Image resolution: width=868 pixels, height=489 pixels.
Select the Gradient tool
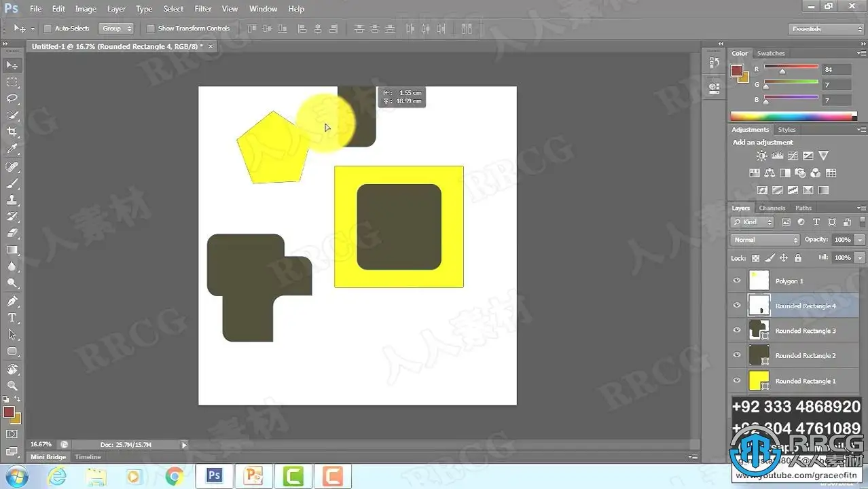tap(12, 250)
